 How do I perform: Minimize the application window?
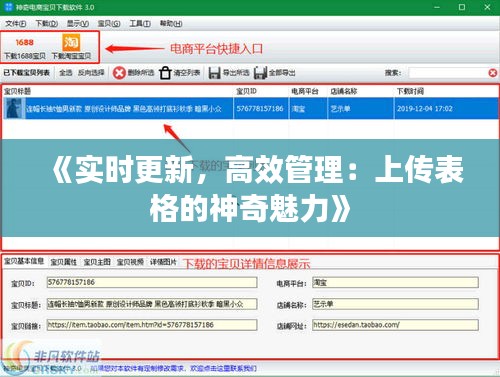click(437, 7)
